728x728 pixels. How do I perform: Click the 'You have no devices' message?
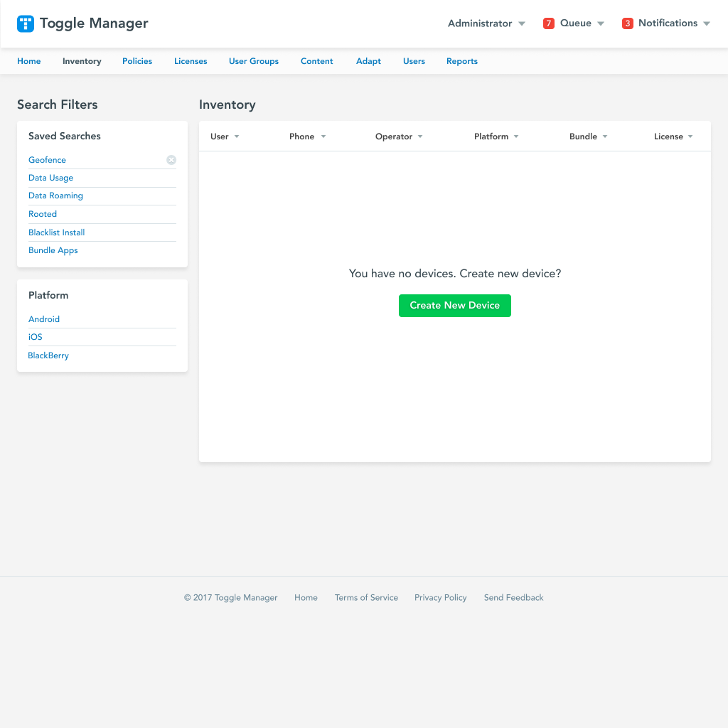[x=455, y=274]
